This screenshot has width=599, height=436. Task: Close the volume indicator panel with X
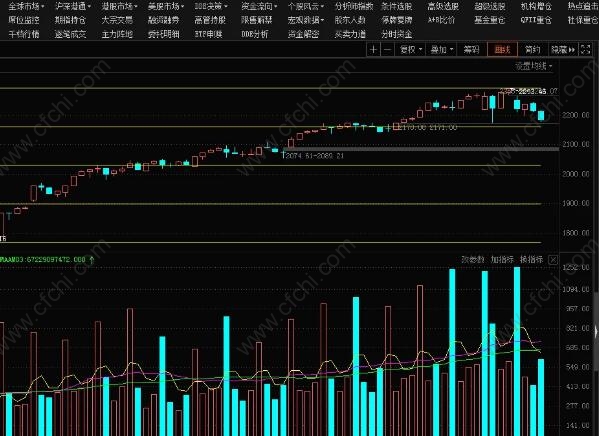[553, 260]
